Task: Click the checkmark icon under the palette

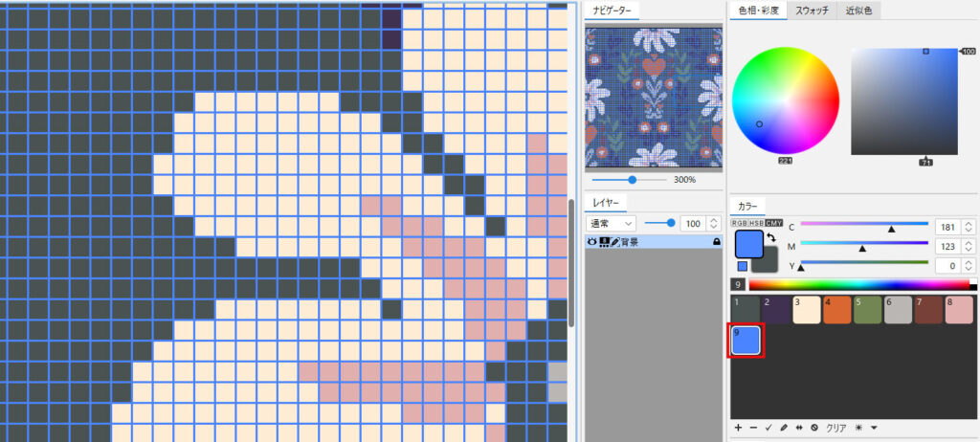Action: coord(768,428)
